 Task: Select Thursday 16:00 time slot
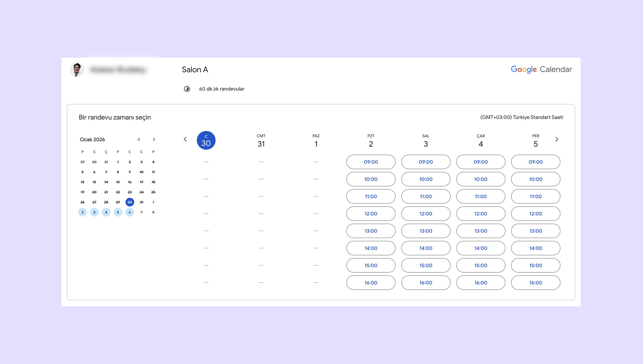tap(535, 283)
